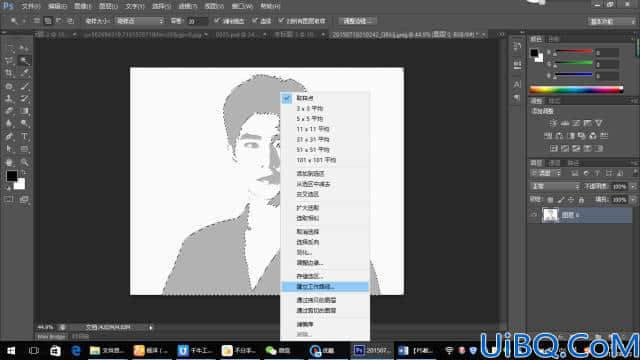The image size is (640, 360).
Task: Expand the hidden document tabs list
Action: [501, 35]
